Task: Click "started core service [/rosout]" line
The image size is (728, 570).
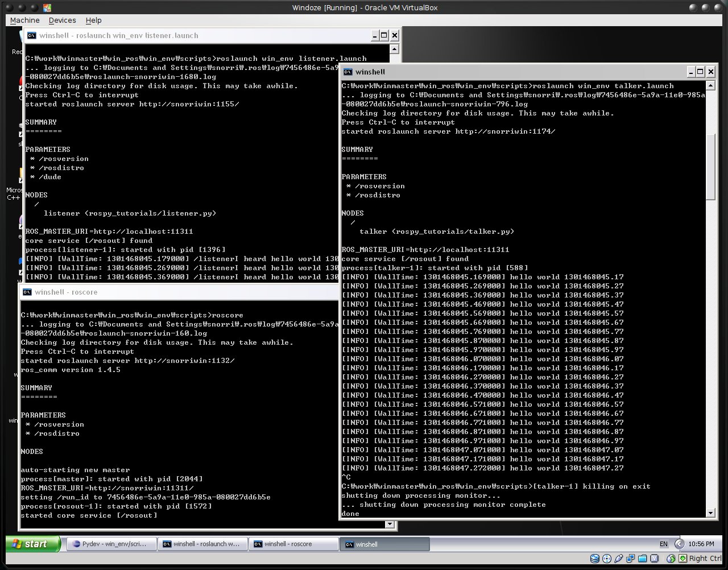Action: pyautogui.click(x=89, y=515)
